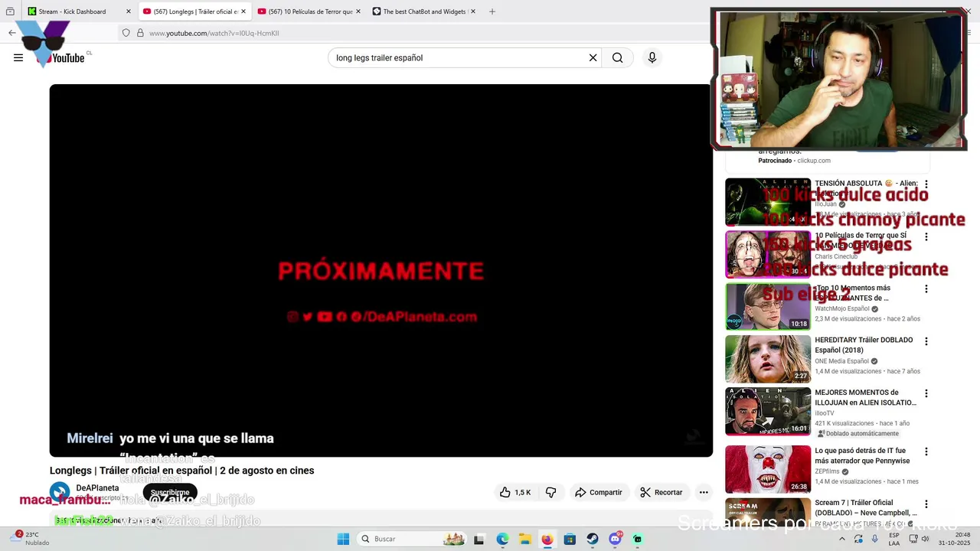
Task: Clear the YouTube search text with X
Action: 593,57
